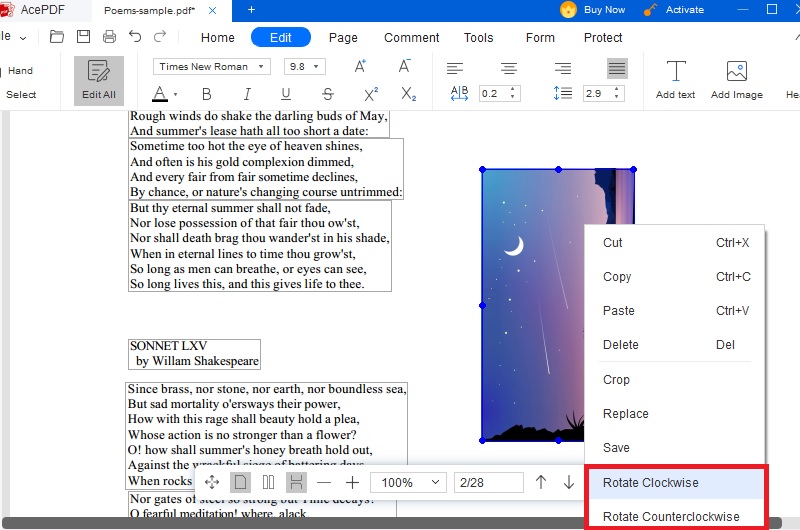Activate the Edit All tool
The image size is (800, 530).
(x=99, y=81)
